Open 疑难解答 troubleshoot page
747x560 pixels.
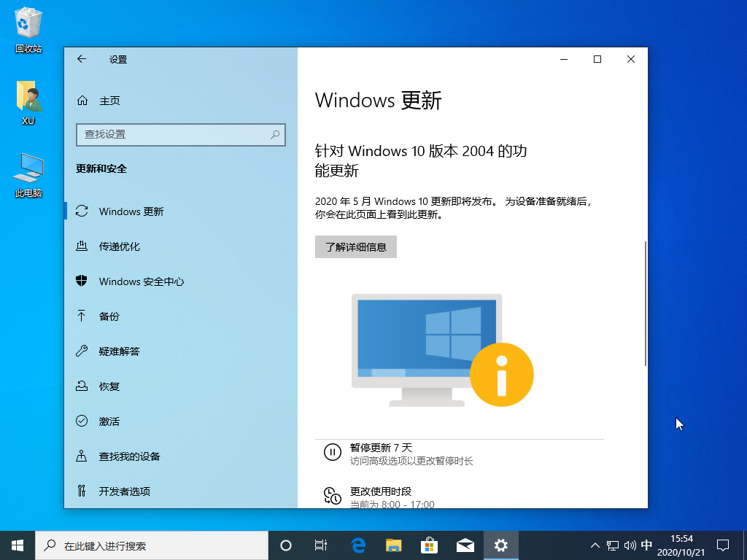click(119, 351)
